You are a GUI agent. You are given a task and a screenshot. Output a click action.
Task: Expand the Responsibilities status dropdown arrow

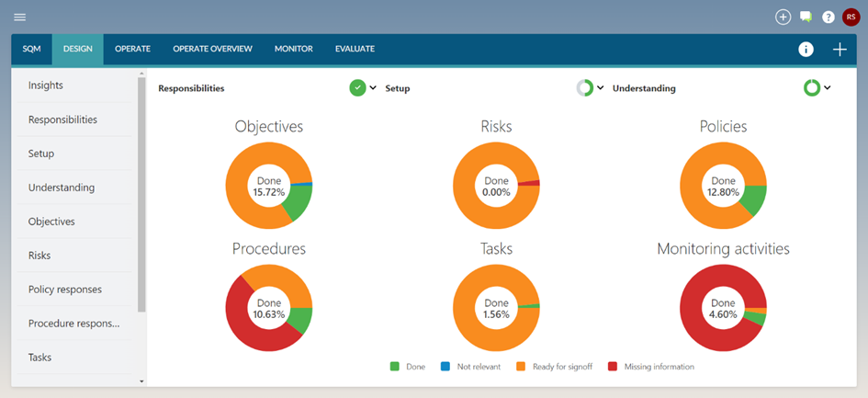pyautogui.click(x=374, y=88)
